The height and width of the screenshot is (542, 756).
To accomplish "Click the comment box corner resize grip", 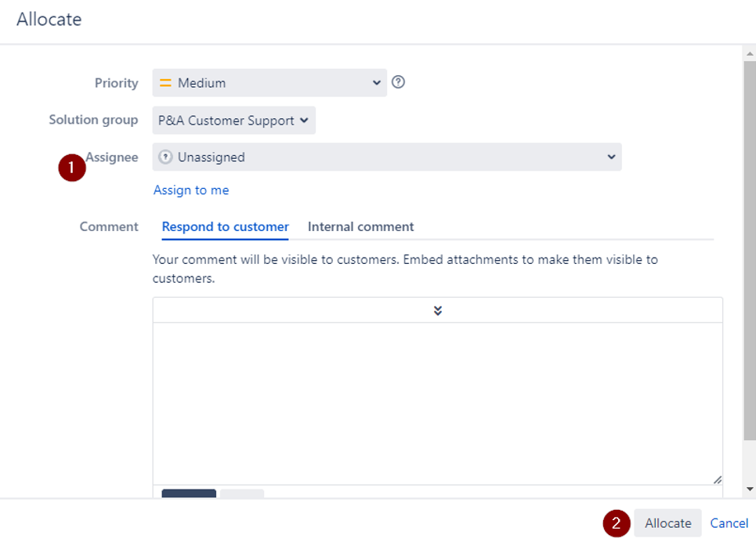I will click(x=718, y=479).
